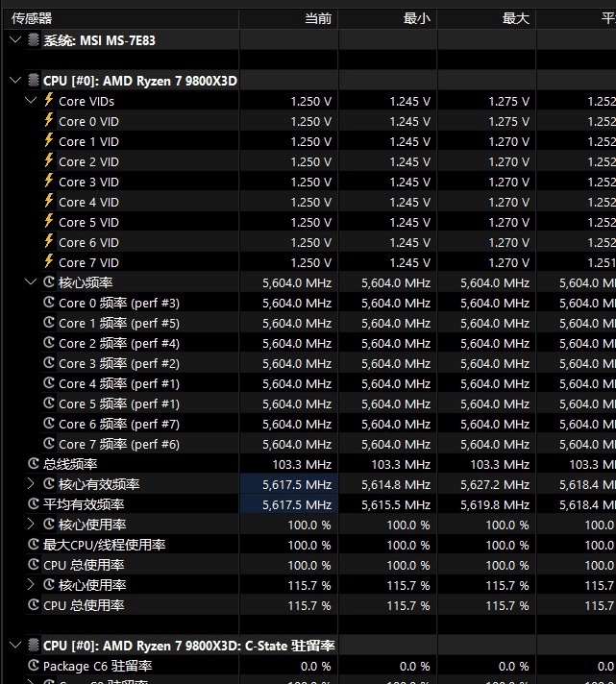This screenshot has width=616, height=684.
Task: Click the 5,615.5 MHz minimum value
Action: pyautogui.click(x=396, y=504)
